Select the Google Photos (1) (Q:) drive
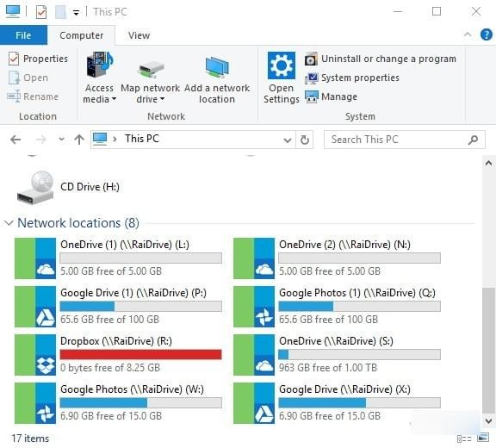The image size is (496, 448). (336, 306)
